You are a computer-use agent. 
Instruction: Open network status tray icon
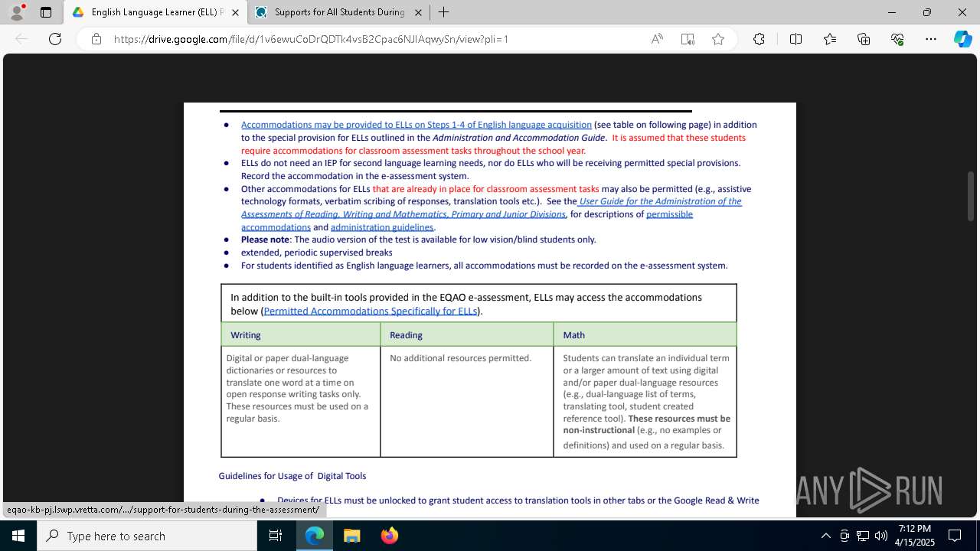[x=863, y=536]
